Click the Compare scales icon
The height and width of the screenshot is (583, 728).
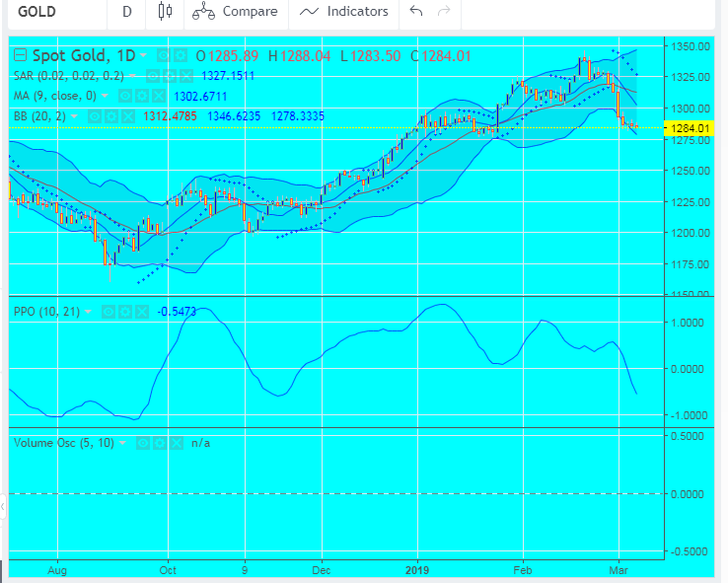pos(203,12)
